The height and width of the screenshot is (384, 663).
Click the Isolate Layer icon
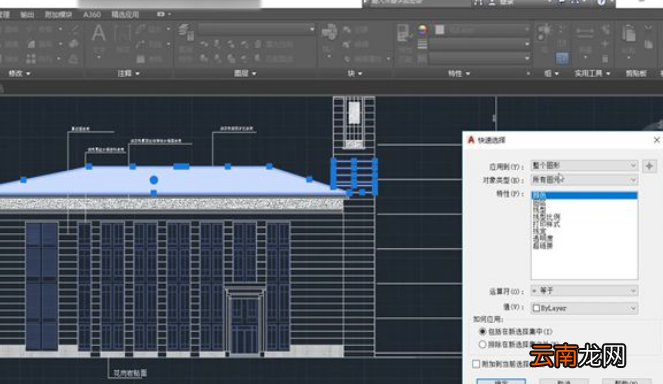(217, 44)
